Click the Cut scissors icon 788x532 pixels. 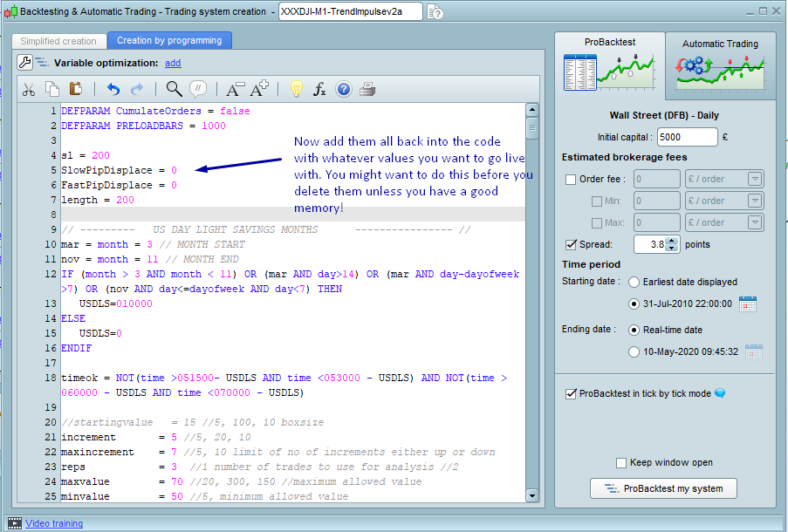pos(29,89)
